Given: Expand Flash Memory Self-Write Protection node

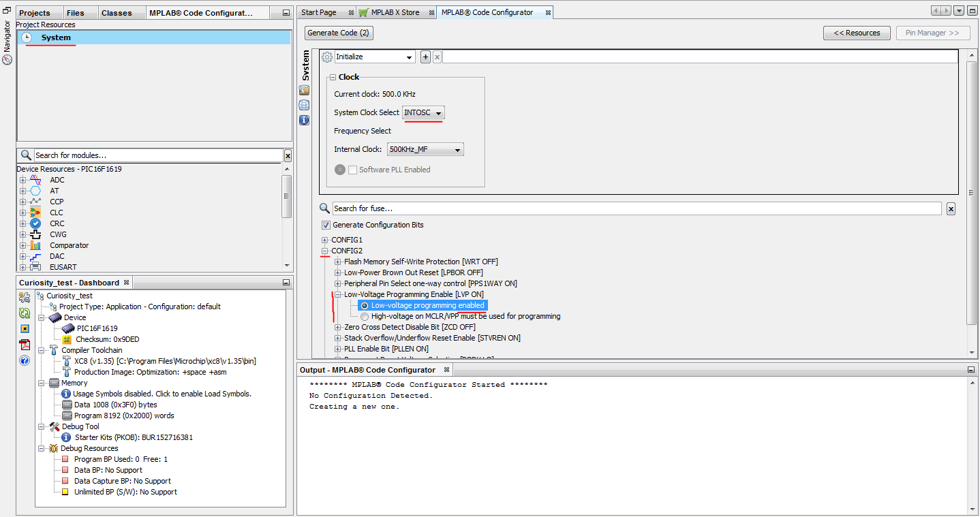Looking at the screenshot, I should tap(337, 262).
